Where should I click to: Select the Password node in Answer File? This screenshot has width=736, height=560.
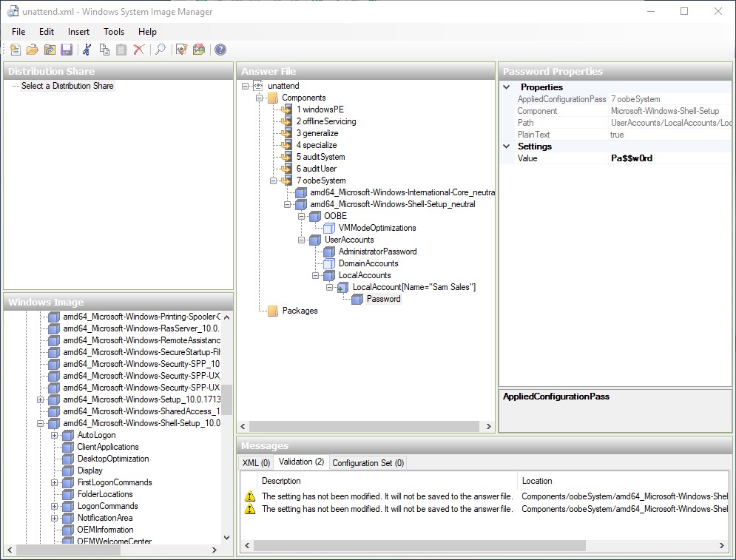click(x=383, y=299)
